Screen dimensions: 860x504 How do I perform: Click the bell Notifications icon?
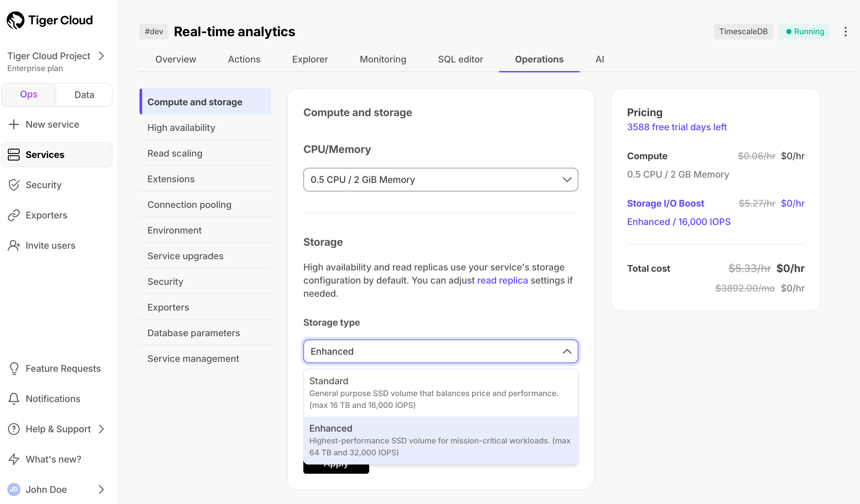pos(13,398)
